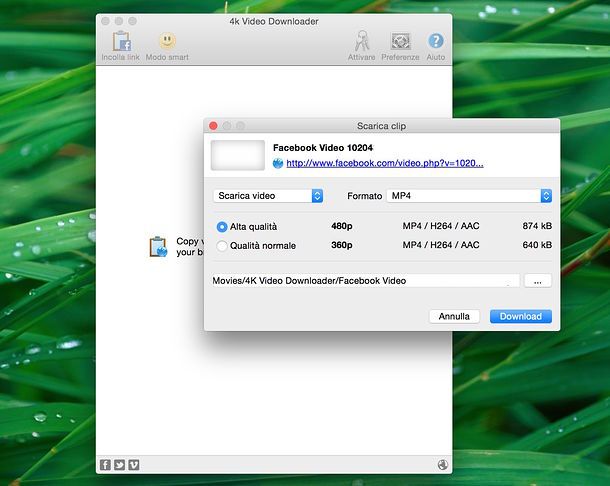Screen dimensions: 610x486
Task: Select the Alta qualità 480p option
Action: (222, 227)
